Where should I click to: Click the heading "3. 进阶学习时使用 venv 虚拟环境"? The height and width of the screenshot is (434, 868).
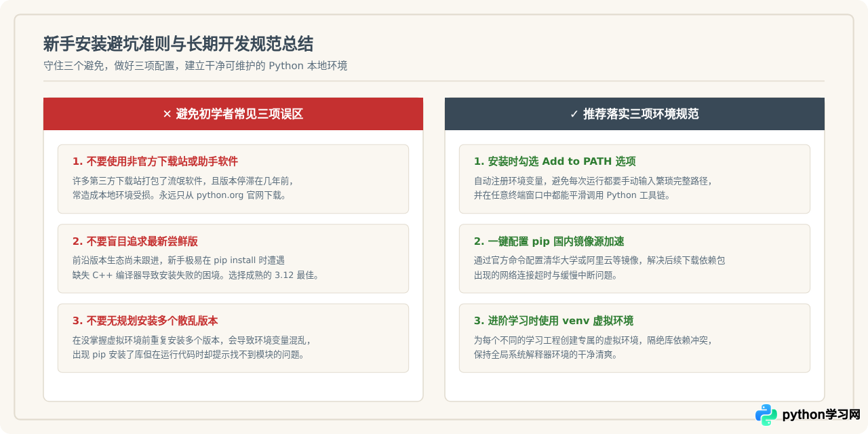[x=553, y=321]
